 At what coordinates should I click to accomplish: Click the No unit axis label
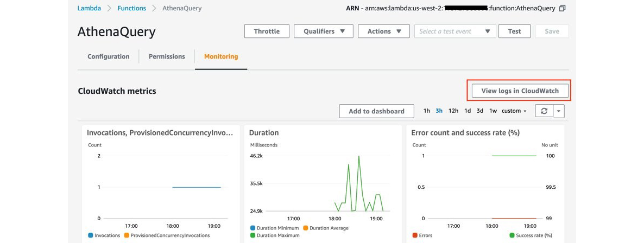coord(550,145)
